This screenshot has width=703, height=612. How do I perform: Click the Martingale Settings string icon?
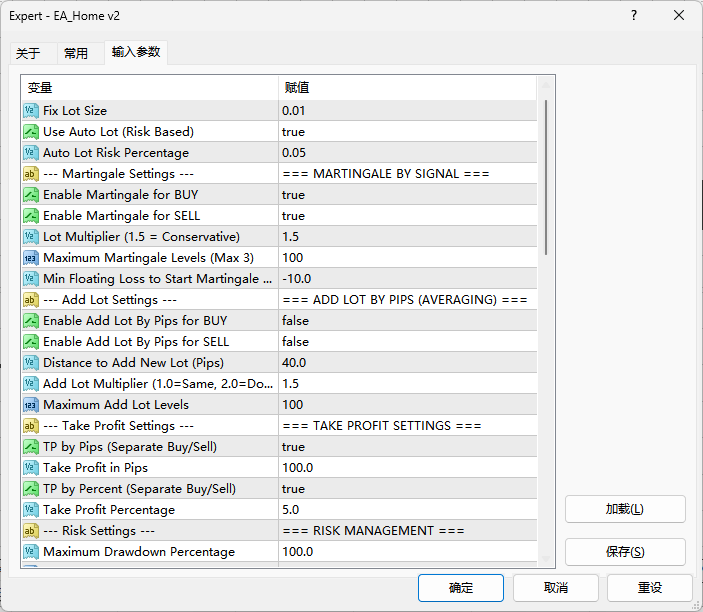[31, 174]
